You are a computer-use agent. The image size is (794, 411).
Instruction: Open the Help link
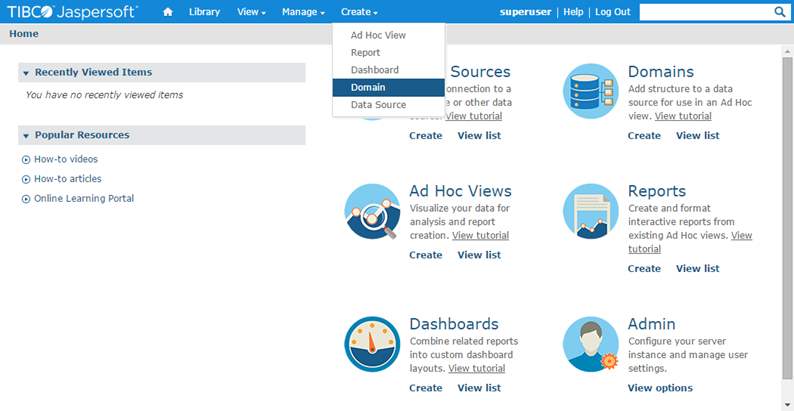click(573, 12)
